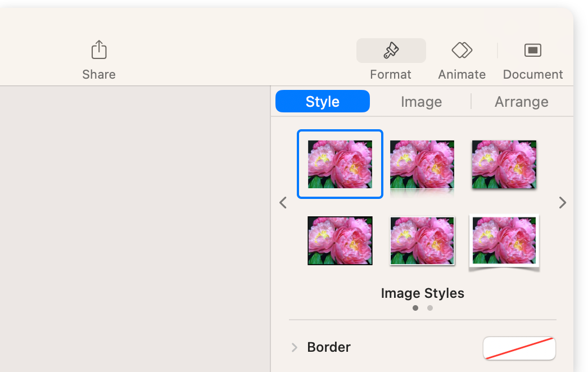Open the border style well
Screen dimensions: 588x372
(519, 348)
